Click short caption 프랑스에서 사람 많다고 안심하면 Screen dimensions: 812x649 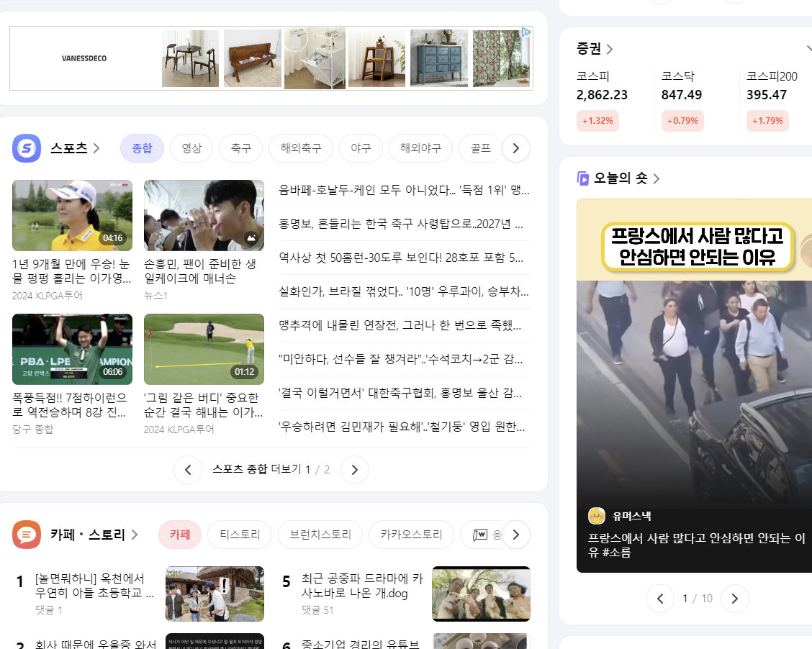click(x=697, y=545)
